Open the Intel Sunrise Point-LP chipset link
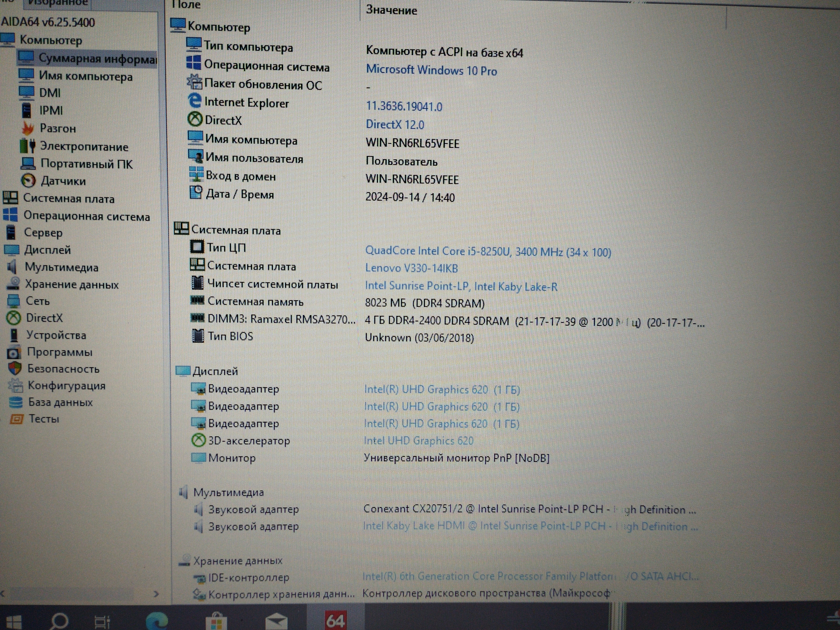 pyautogui.click(x=461, y=286)
